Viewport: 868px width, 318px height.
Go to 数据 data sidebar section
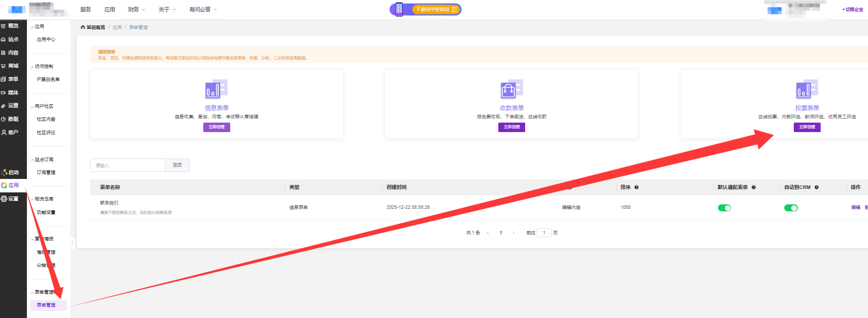click(10, 119)
